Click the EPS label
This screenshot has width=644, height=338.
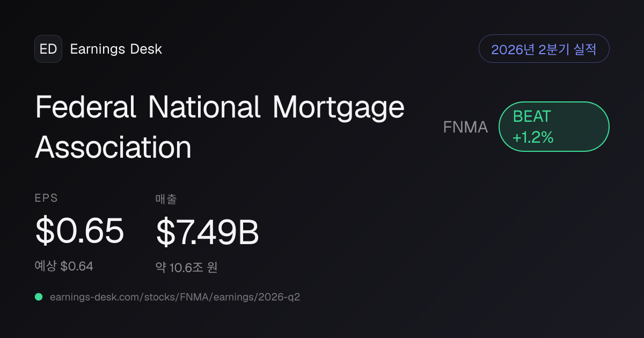(46, 198)
